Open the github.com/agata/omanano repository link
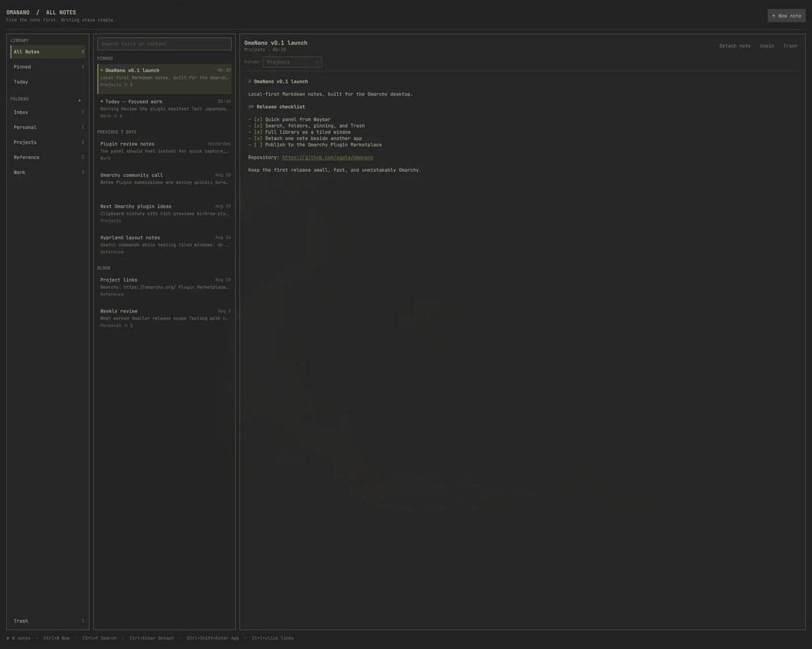The height and width of the screenshot is (649, 812). [328, 158]
